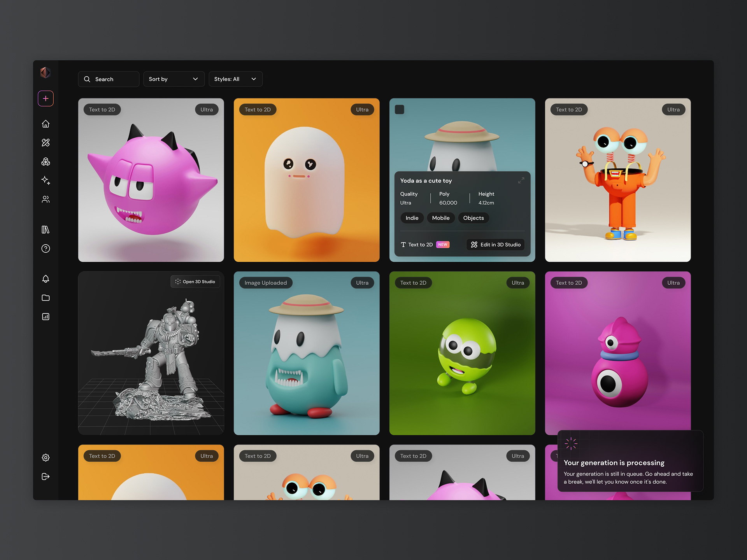The height and width of the screenshot is (560, 747).
Task: Select the Objects tag
Action: pos(473,218)
